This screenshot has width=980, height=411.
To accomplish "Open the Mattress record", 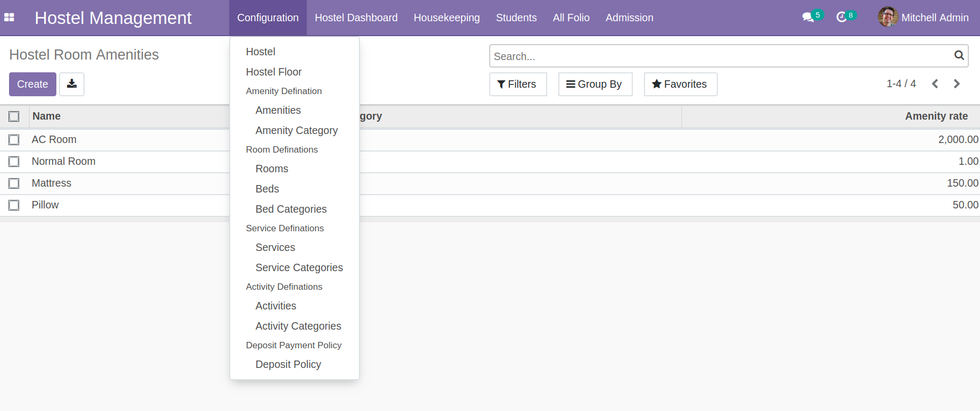I will (x=51, y=183).
